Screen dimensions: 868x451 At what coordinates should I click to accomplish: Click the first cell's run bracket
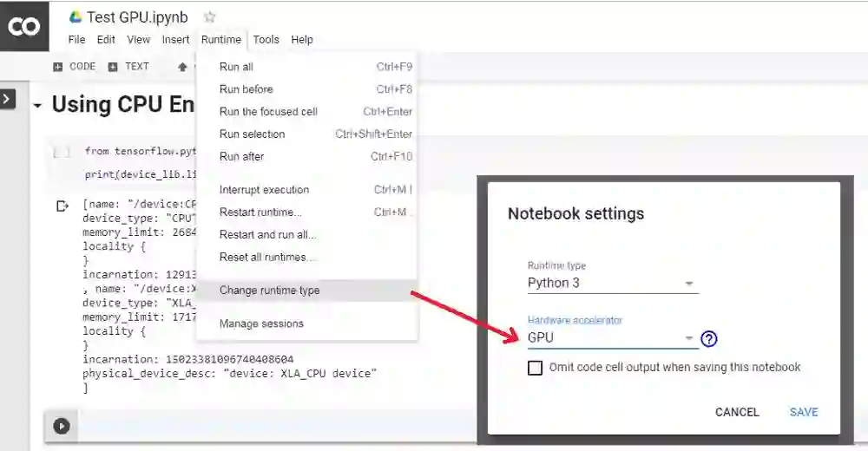(x=62, y=152)
